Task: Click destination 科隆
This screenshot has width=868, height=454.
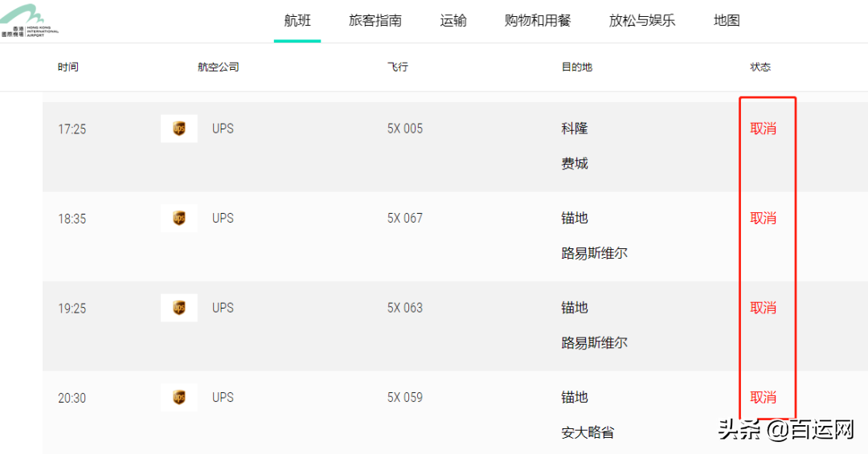Action: 575,129
